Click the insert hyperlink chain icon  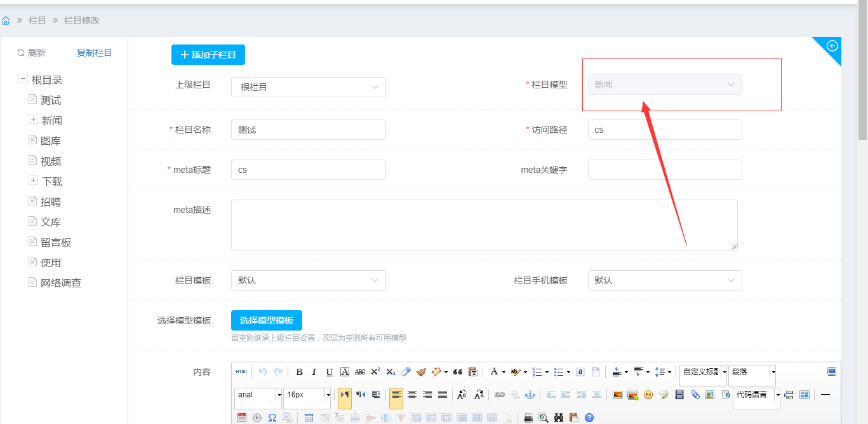pyautogui.click(x=500, y=395)
